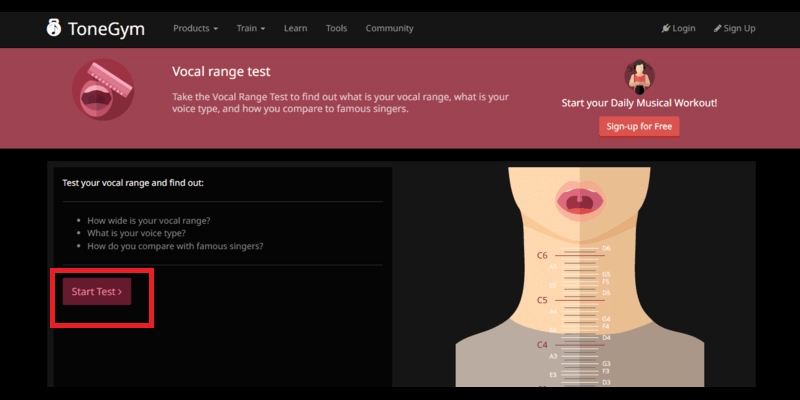The height and width of the screenshot is (400, 800).
Task: Click the vocal range test mouth icon
Action: coord(103,91)
